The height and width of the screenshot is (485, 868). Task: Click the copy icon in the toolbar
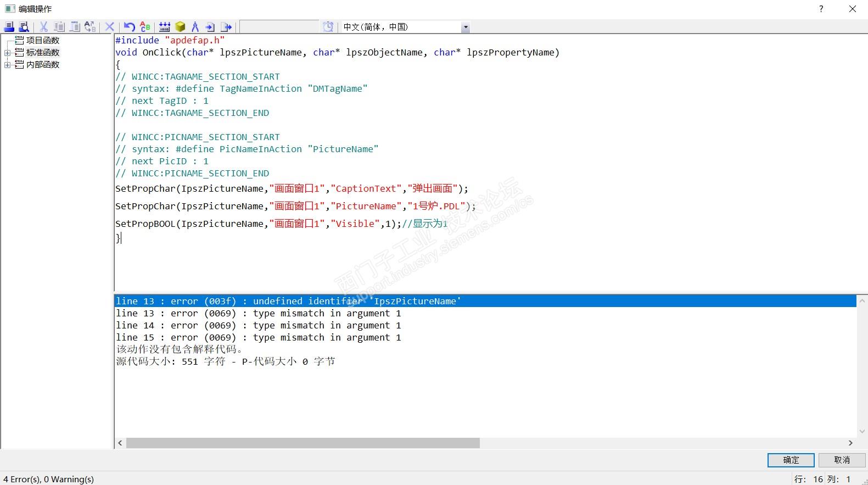tap(59, 27)
